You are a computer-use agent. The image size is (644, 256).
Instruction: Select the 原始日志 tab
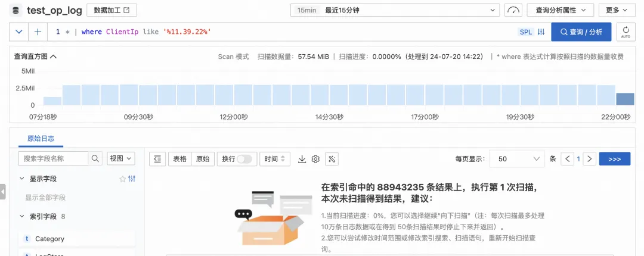click(41, 138)
